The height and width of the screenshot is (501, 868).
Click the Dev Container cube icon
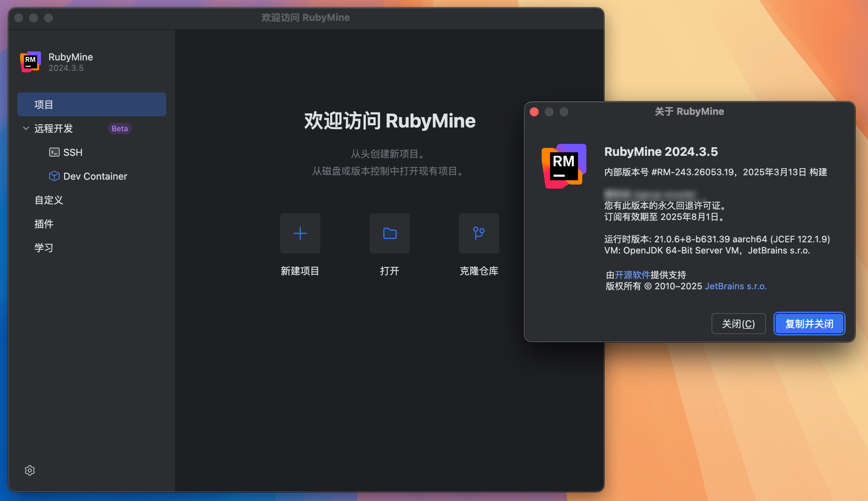click(54, 176)
